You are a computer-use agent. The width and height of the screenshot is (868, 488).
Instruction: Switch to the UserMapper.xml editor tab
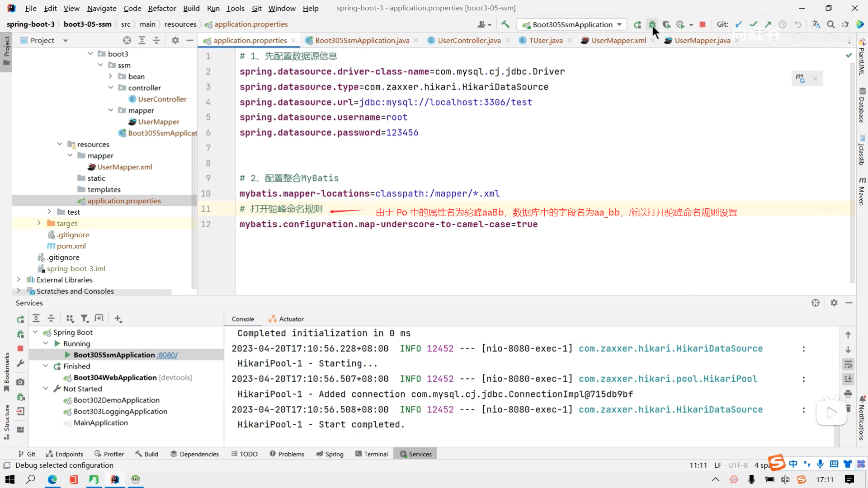(618, 40)
